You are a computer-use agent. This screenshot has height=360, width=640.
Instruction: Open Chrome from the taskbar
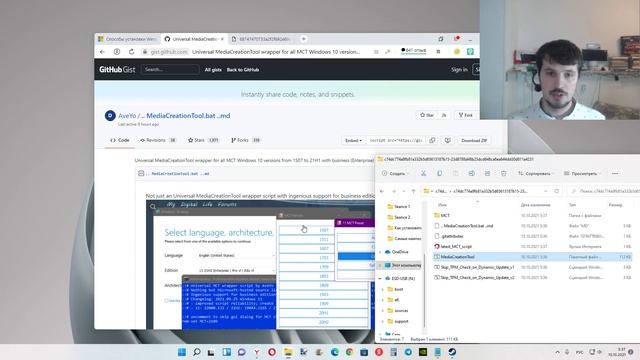click(x=349, y=352)
